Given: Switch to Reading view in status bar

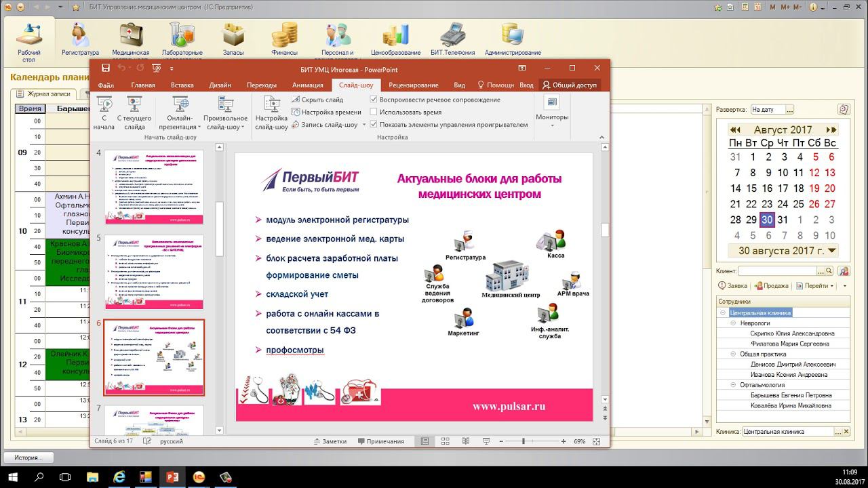Looking at the screenshot, I should coord(465,441).
